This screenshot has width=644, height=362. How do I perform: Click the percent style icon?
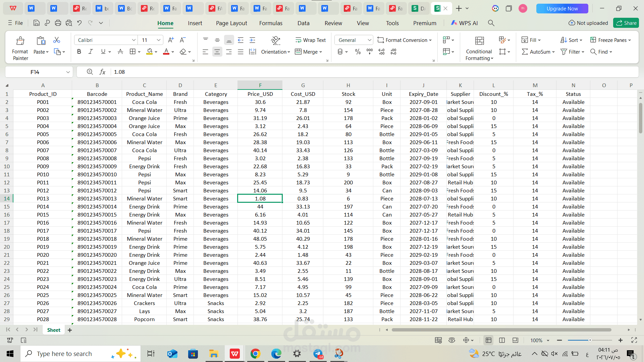tap(358, 52)
